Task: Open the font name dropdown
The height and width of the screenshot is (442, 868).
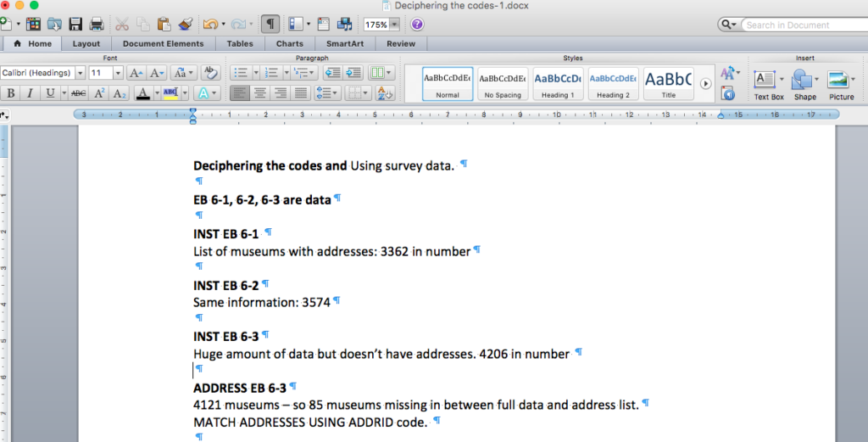Action: (80, 74)
